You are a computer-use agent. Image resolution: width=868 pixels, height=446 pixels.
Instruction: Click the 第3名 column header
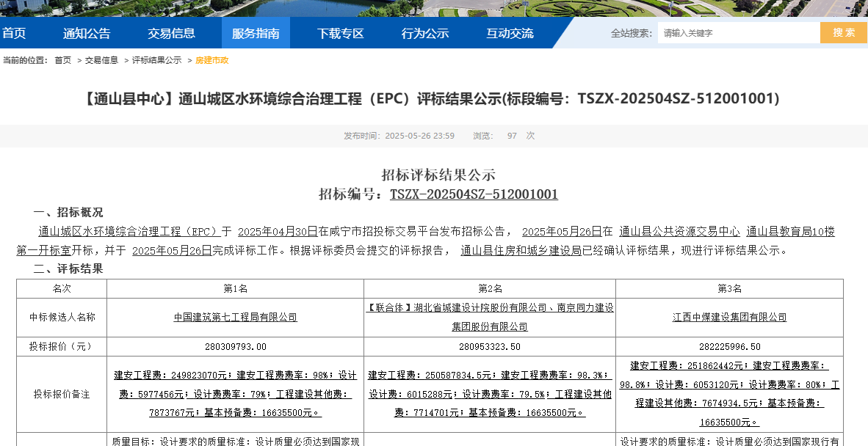point(730,289)
